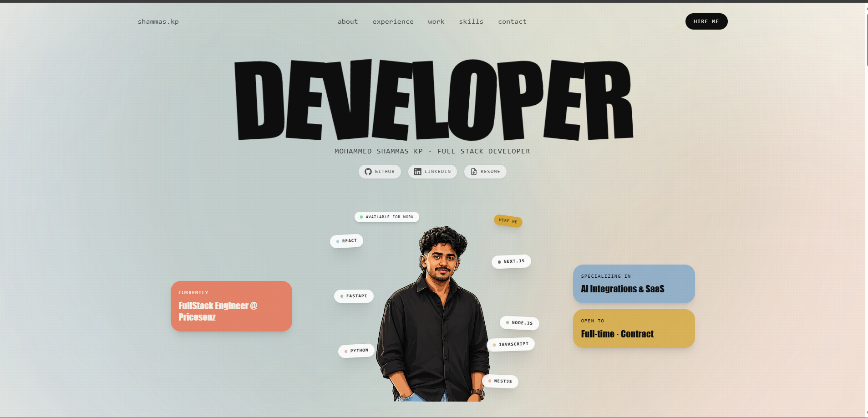
Task: Click the FullStack Engineer @ Pricesenz card
Action: pos(231,306)
